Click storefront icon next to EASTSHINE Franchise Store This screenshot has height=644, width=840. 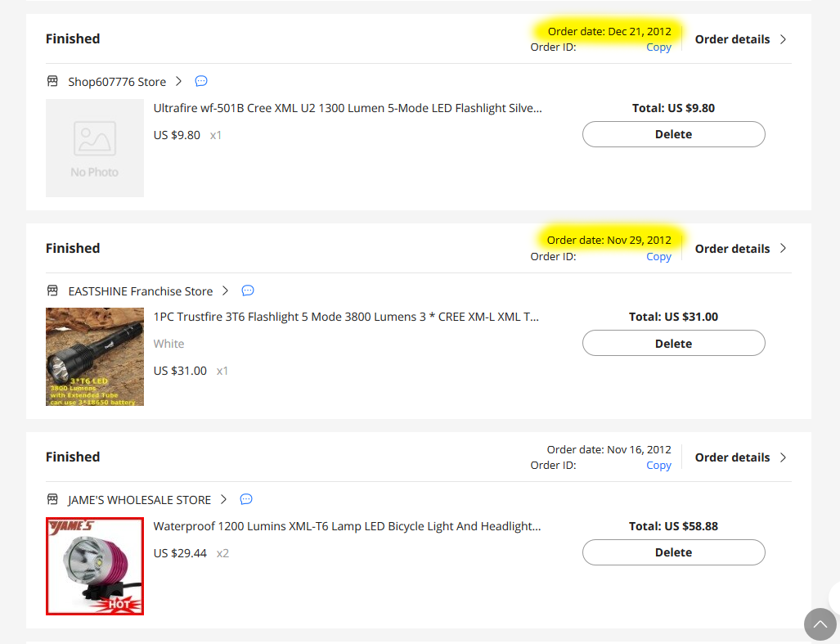tap(52, 291)
